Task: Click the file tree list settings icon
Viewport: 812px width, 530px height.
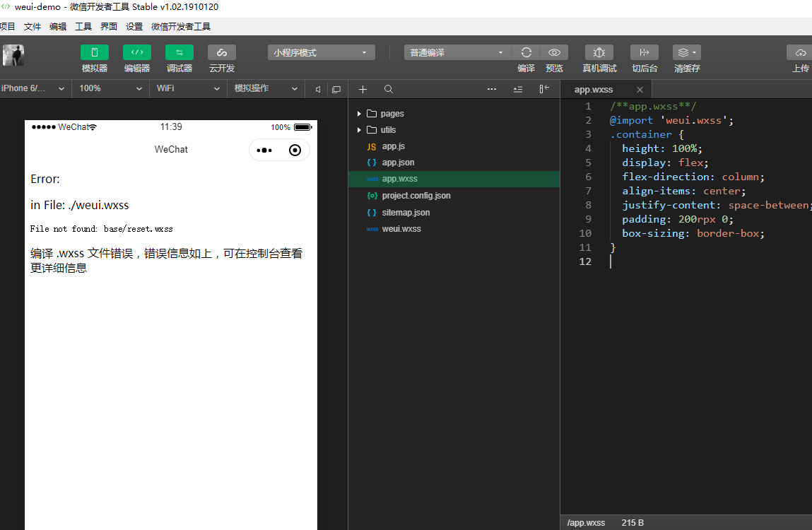Action: pyautogui.click(x=518, y=89)
